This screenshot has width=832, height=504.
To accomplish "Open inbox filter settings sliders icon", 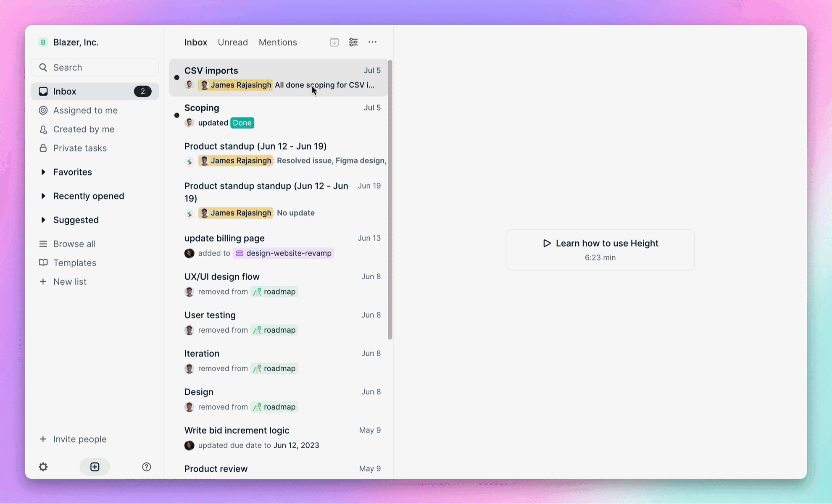I will click(353, 42).
